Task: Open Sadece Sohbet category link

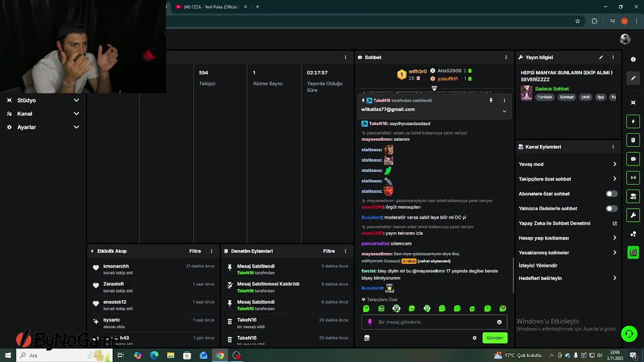Action: 552,89
